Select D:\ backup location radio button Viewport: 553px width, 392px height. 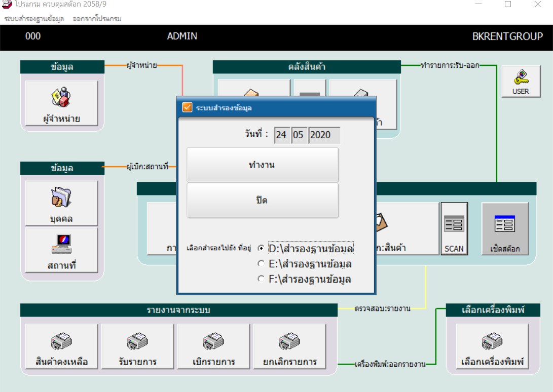tap(261, 248)
